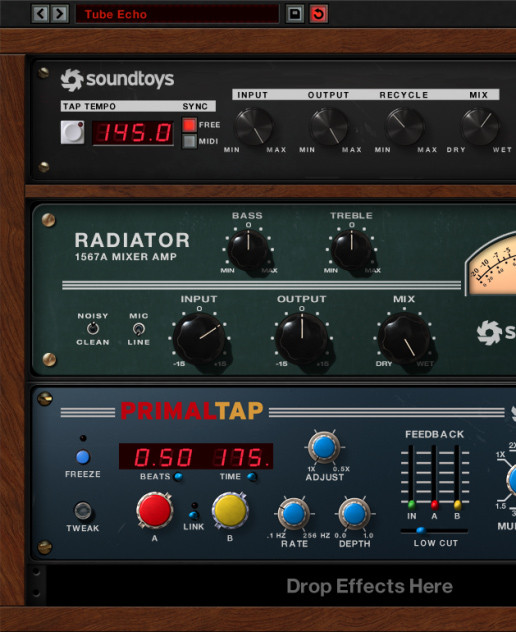
Task: Click the RADIATOR 1567A MIXER AMP title
Action: [132, 246]
